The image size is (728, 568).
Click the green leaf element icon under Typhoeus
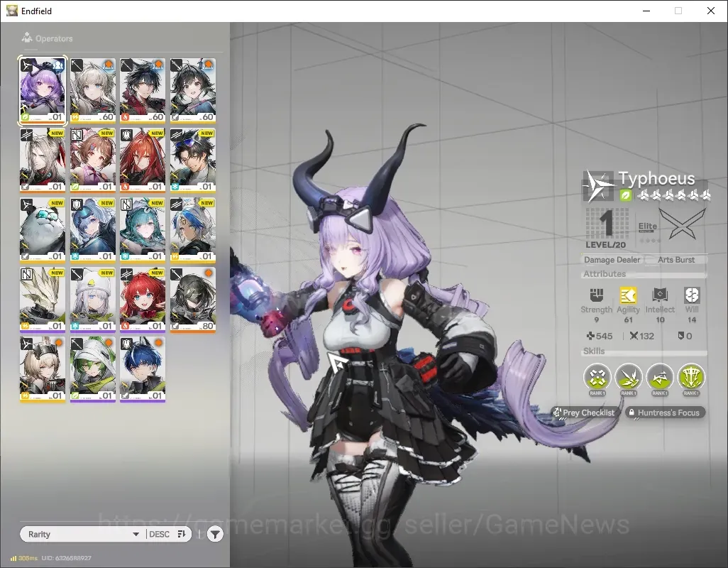[x=625, y=195]
